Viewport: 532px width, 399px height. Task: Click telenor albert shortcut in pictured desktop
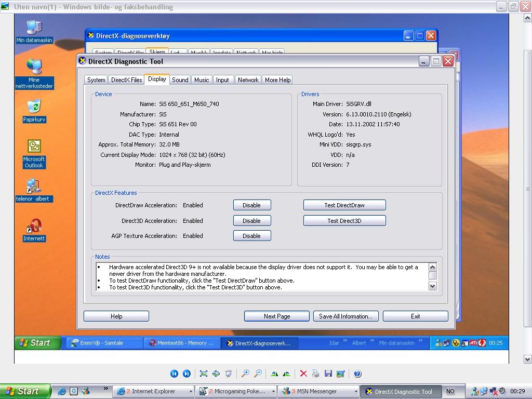point(34,190)
